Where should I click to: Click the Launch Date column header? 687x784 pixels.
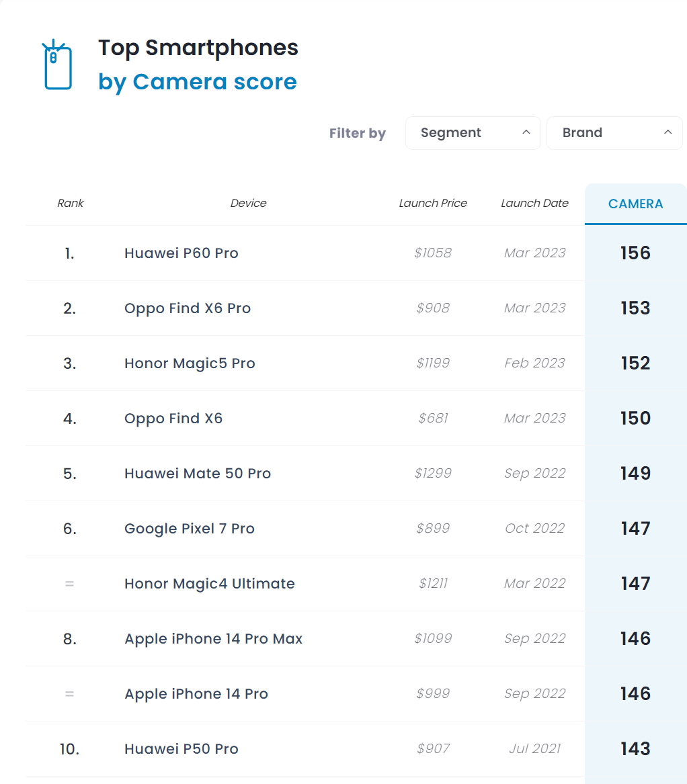[x=534, y=204]
